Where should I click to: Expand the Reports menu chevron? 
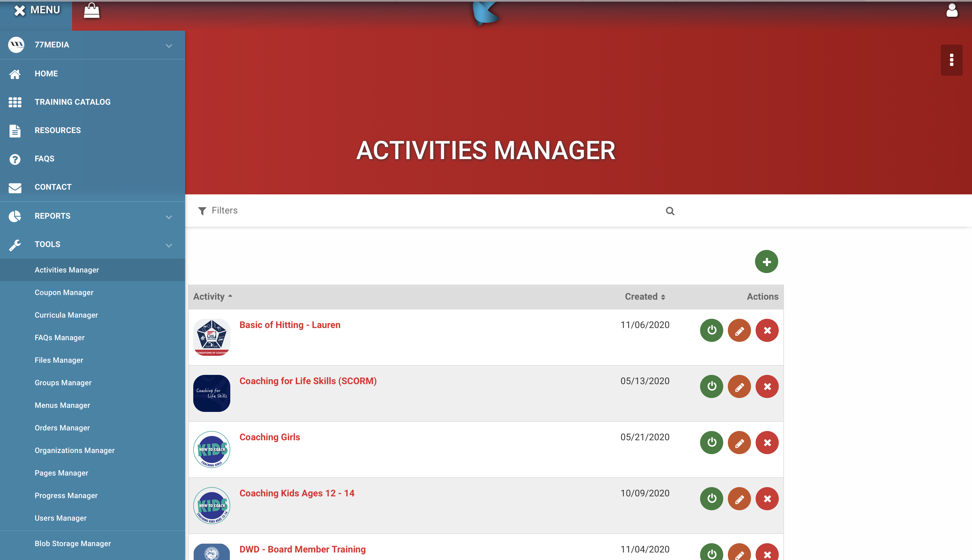tap(168, 217)
